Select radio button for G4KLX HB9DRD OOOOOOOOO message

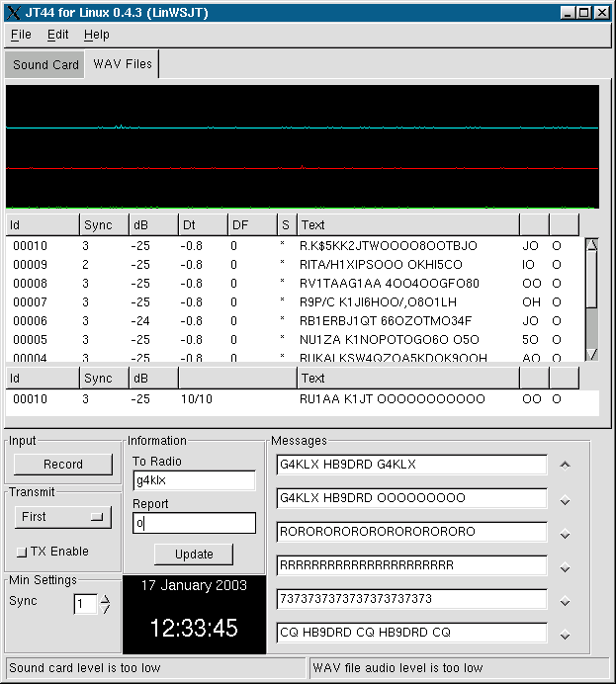[x=565, y=500]
